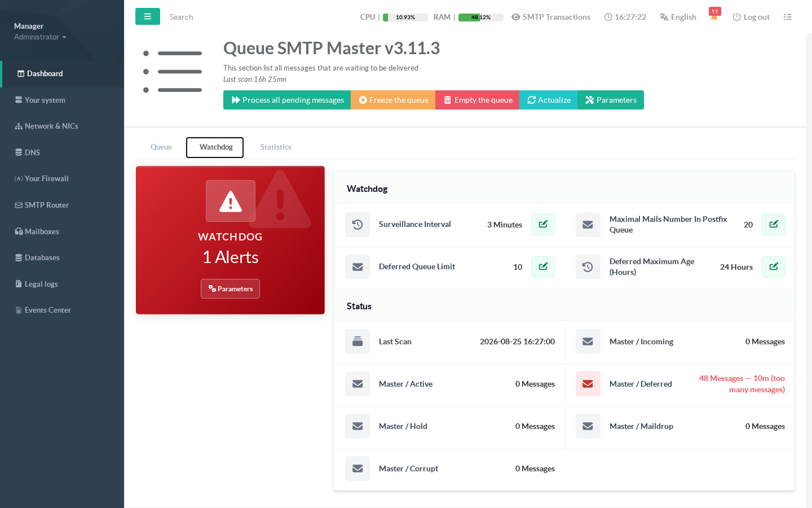This screenshot has width=812, height=508.
Task: Expand the Administrator user dropdown
Action: pyautogui.click(x=40, y=37)
